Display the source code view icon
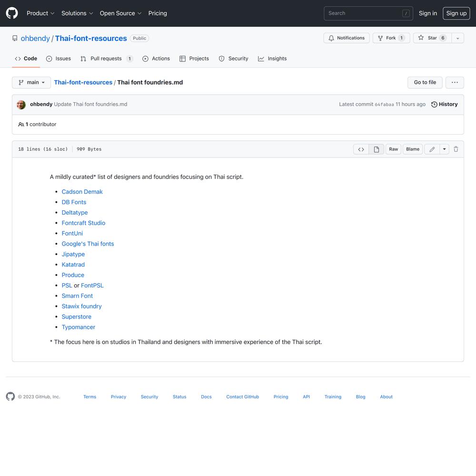The height and width of the screenshot is (476, 476). [x=361, y=149]
